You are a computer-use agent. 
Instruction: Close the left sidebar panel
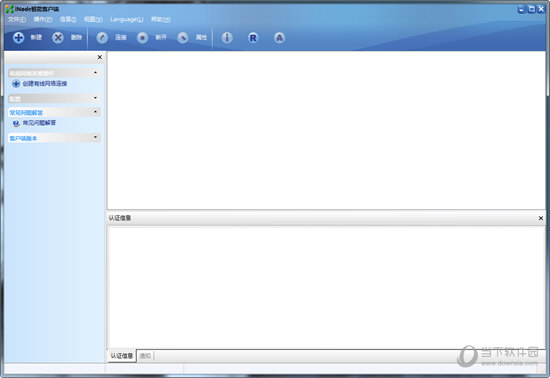click(x=100, y=57)
